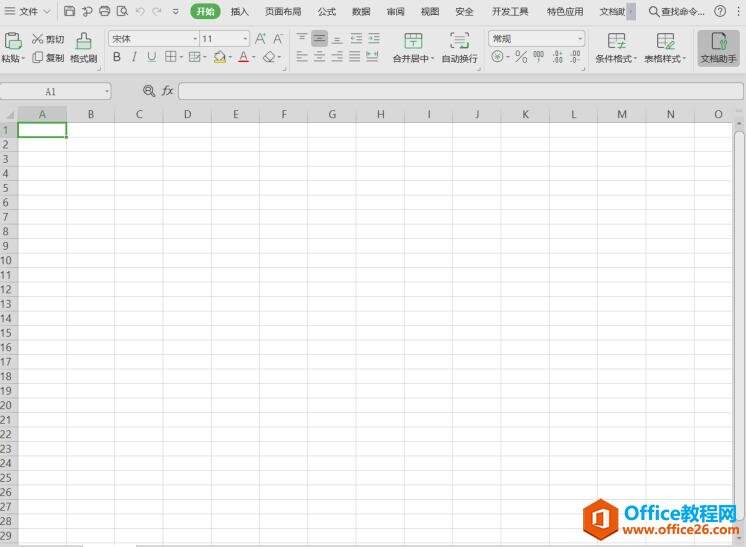
Task: Click the Print icon in quick access toolbar
Action: (105, 11)
